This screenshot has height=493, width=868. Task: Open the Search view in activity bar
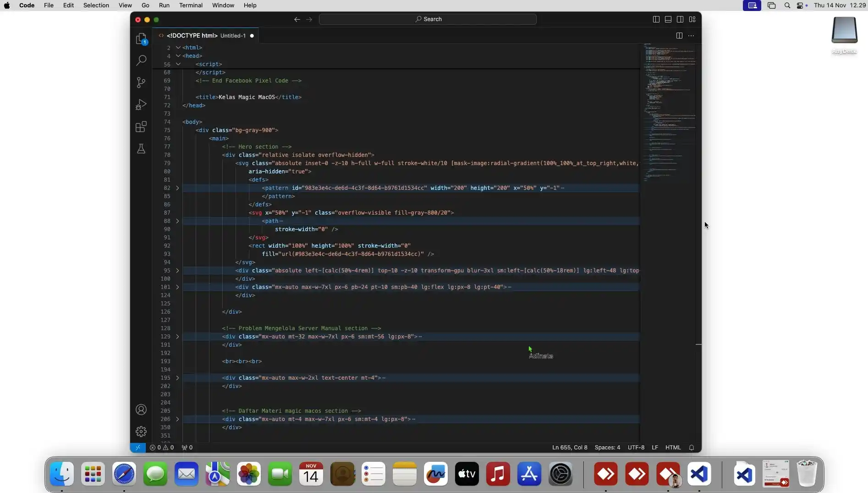[141, 61]
